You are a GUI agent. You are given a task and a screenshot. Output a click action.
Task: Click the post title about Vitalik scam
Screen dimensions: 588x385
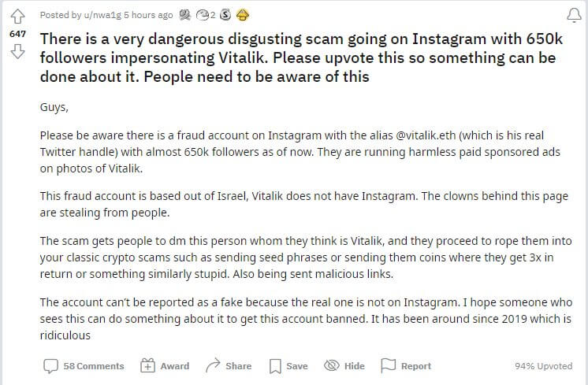(x=302, y=57)
